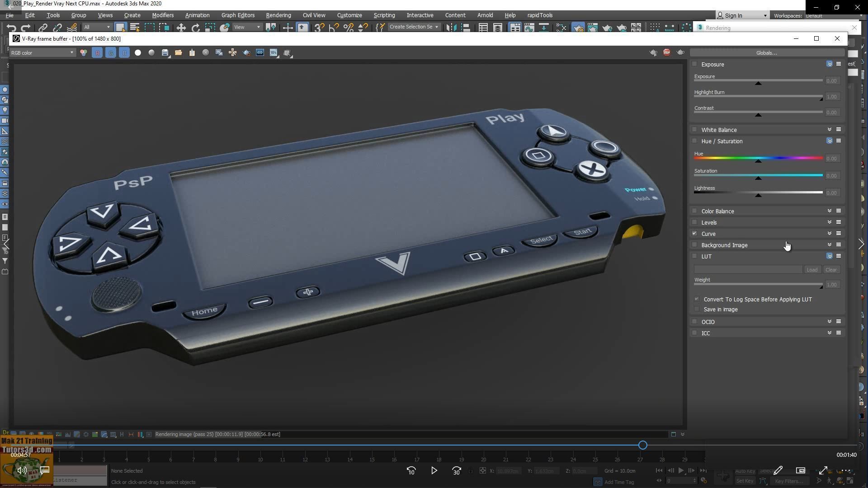The image size is (868, 488).
Task: Enable the Color Balance checkbox
Action: (695, 211)
